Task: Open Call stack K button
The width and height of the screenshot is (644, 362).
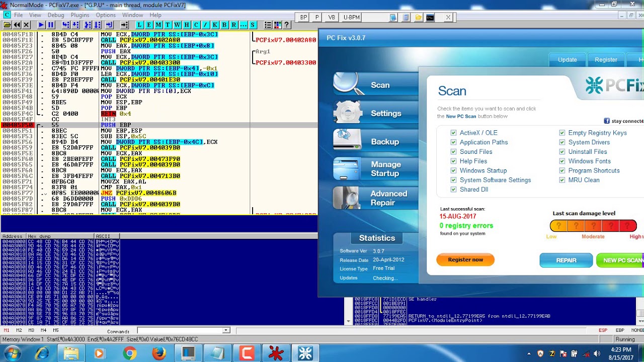Action: [x=215, y=25]
